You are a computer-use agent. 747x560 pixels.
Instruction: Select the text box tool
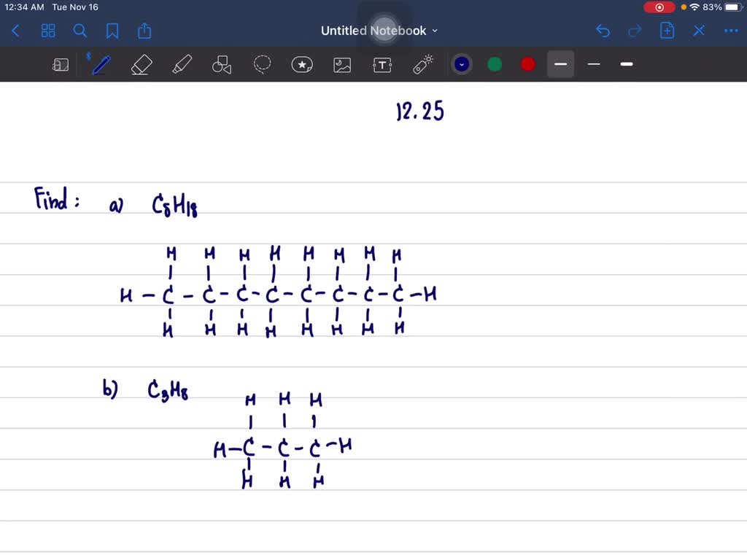[382, 64]
